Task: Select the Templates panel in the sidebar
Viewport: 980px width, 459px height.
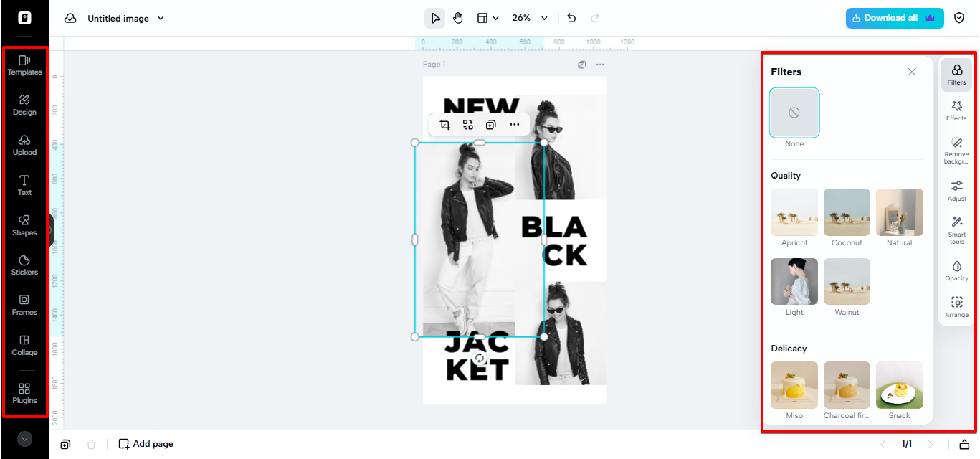Action: (24, 65)
